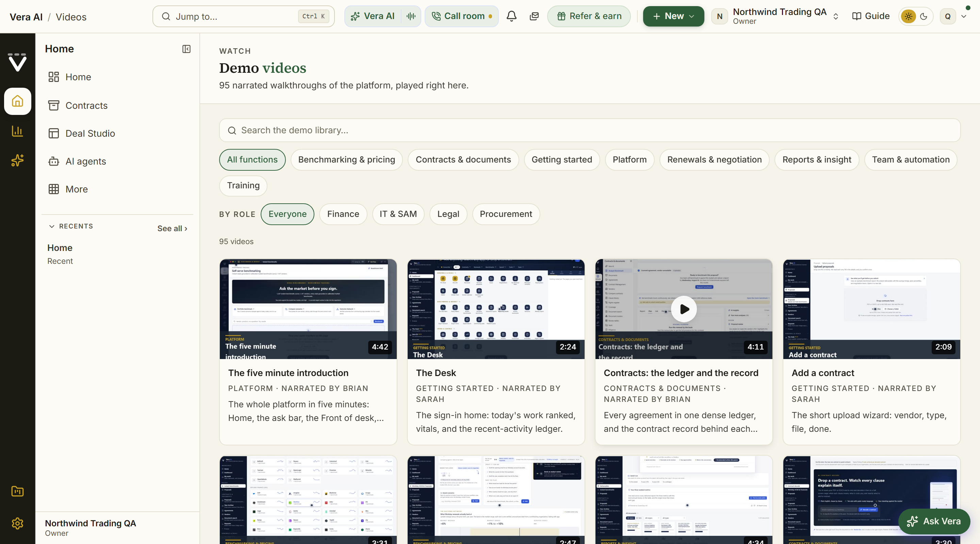Select the Procurement role filter

(506, 214)
